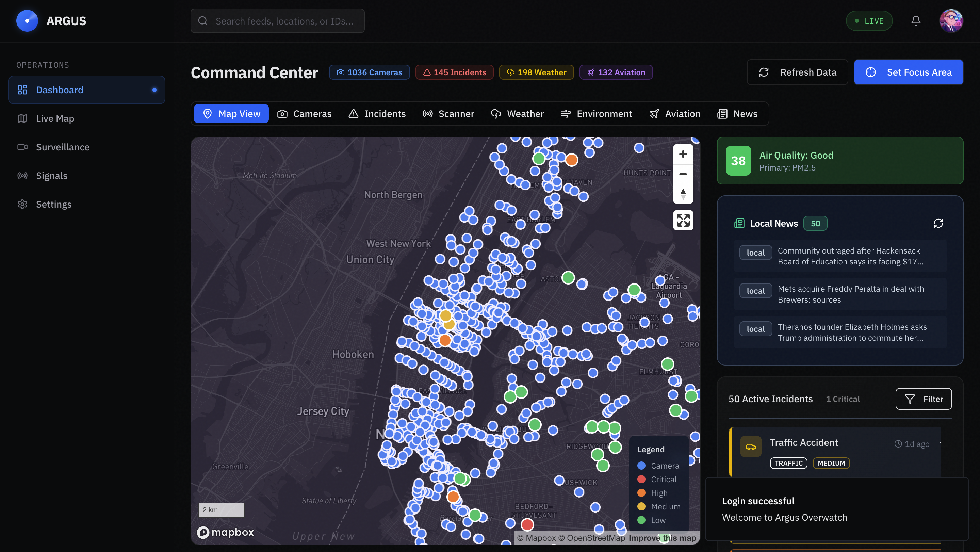Click the 1036 Cameras badge
Image resolution: width=980 pixels, height=552 pixels.
pos(369,72)
